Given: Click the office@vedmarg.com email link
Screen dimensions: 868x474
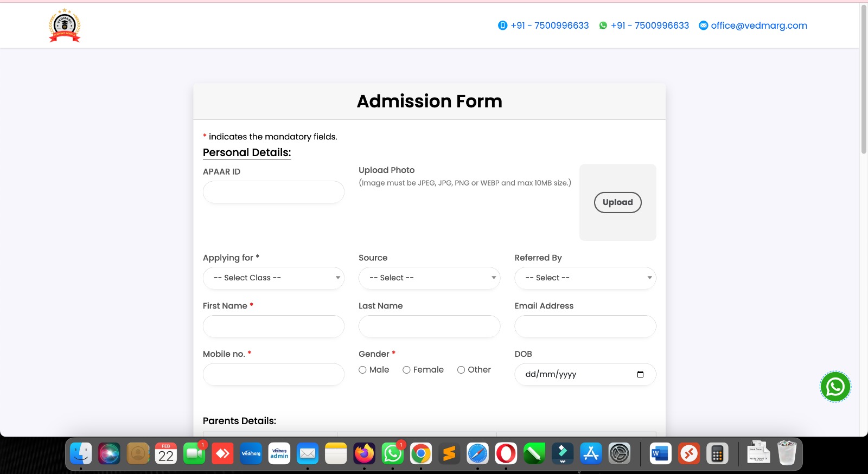Looking at the screenshot, I should [x=759, y=25].
